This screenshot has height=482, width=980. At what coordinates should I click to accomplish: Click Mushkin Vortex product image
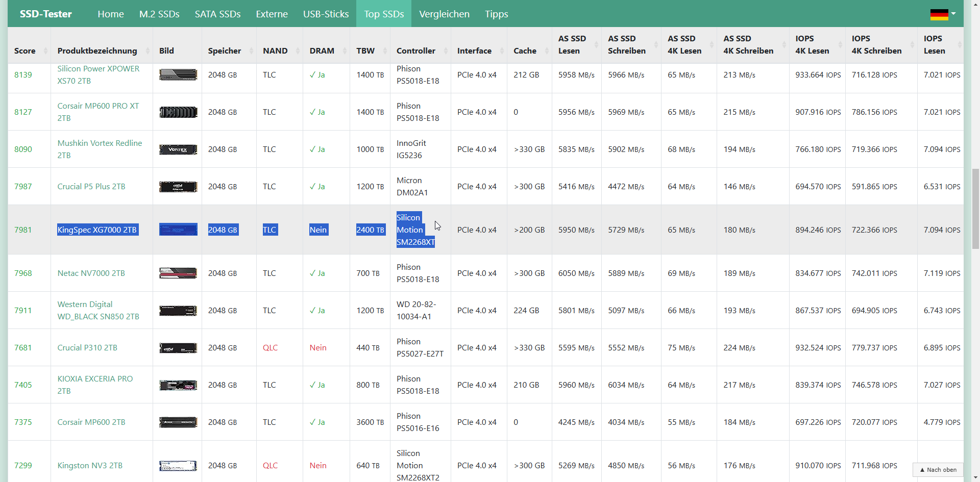pos(178,149)
